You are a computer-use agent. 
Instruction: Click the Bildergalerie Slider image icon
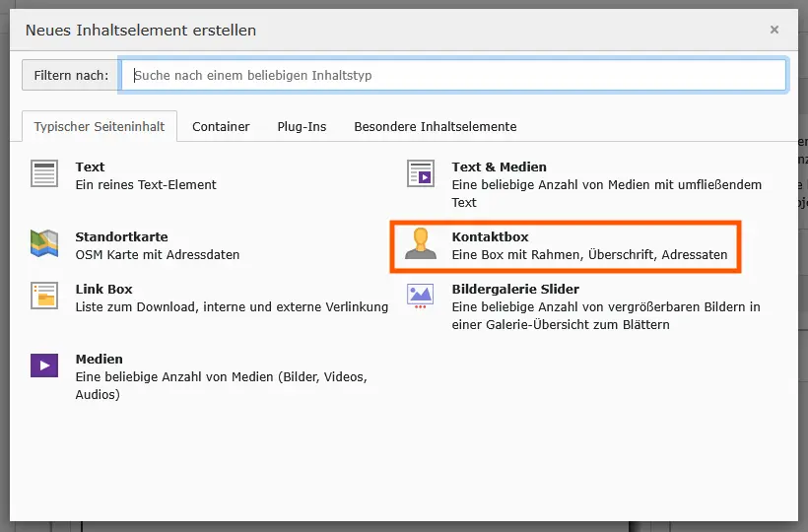coord(421,297)
